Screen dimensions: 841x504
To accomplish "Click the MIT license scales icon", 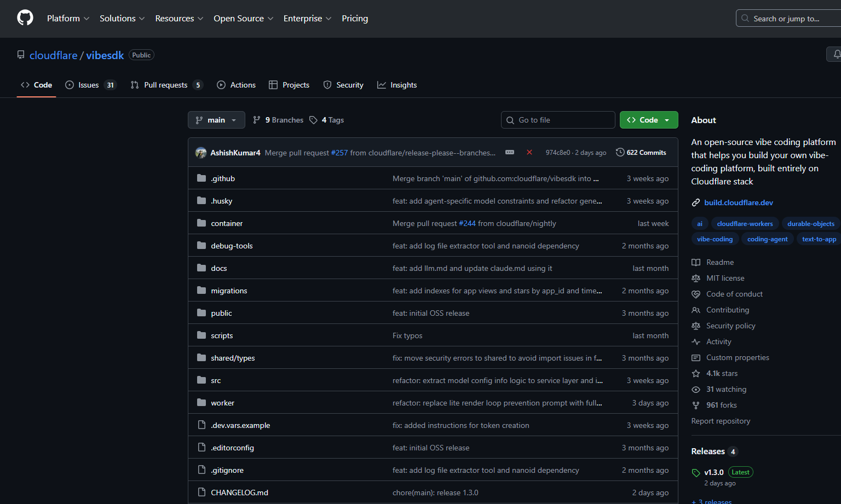I will (696, 278).
